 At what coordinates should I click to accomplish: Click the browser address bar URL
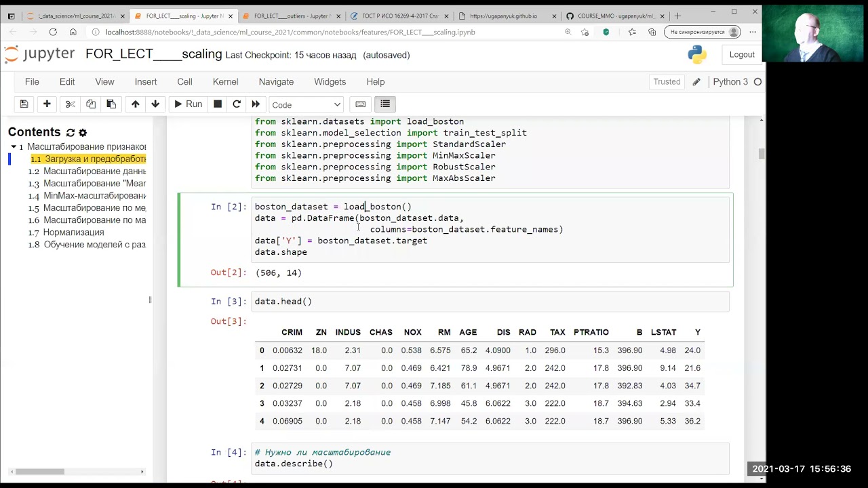tap(290, 32)
